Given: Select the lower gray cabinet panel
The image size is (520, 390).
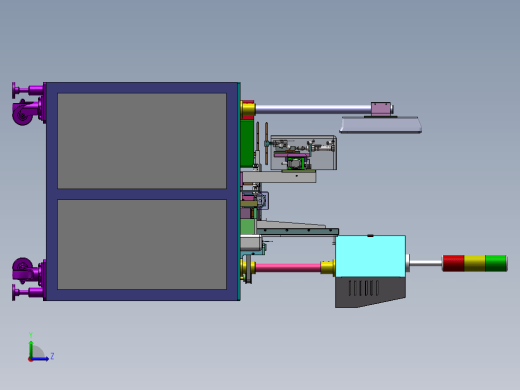Looking at the screenshot, I should [142, 244].
